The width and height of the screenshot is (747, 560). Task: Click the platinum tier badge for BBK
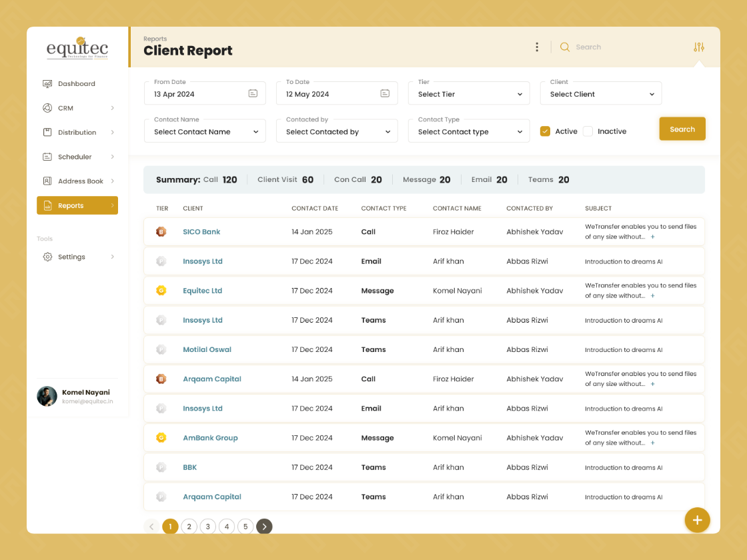click(x=161, y=467)
